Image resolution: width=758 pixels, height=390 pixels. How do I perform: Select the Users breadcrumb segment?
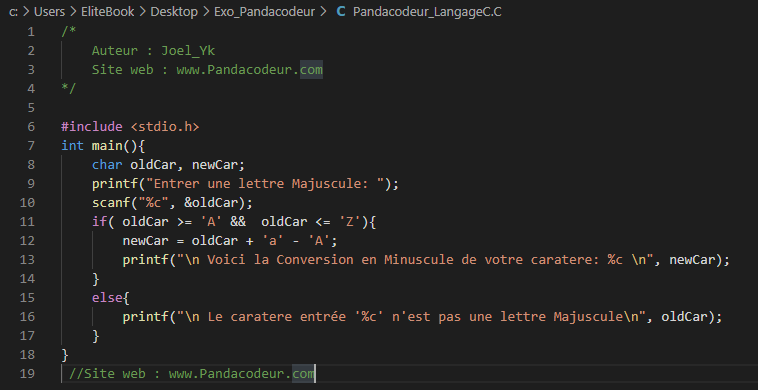(x=49, y=12)
